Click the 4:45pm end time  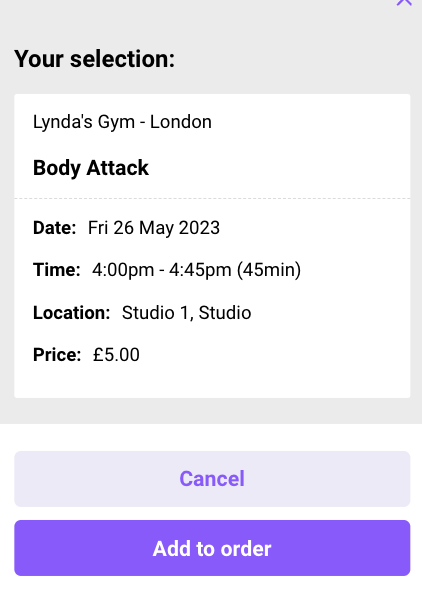tap(200, 270)
